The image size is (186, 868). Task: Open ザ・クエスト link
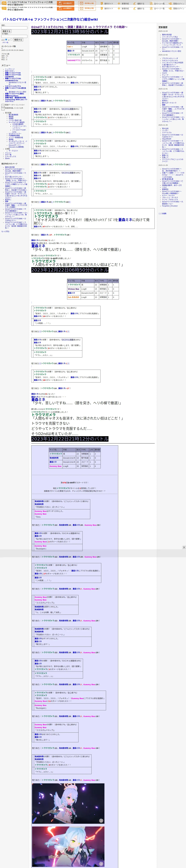tap(13, 151)
